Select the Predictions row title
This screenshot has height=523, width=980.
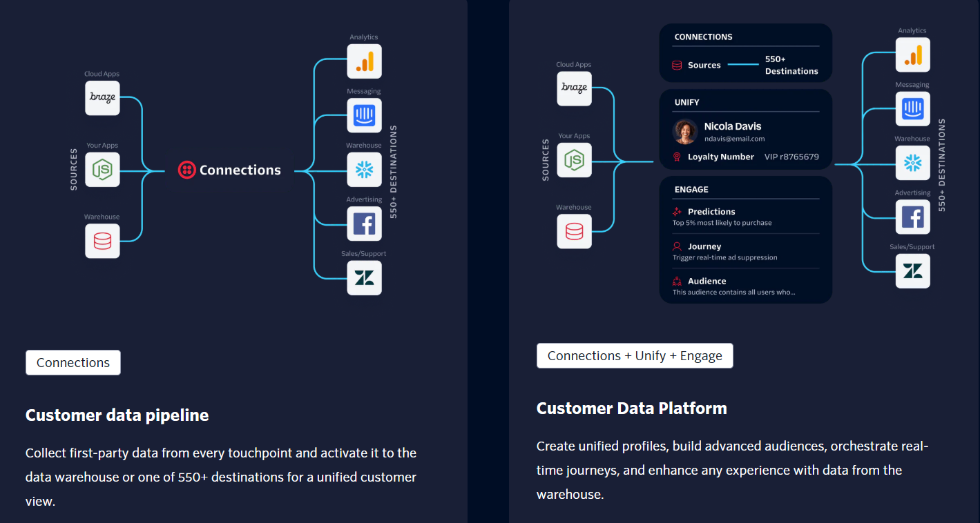click(711, 212)
